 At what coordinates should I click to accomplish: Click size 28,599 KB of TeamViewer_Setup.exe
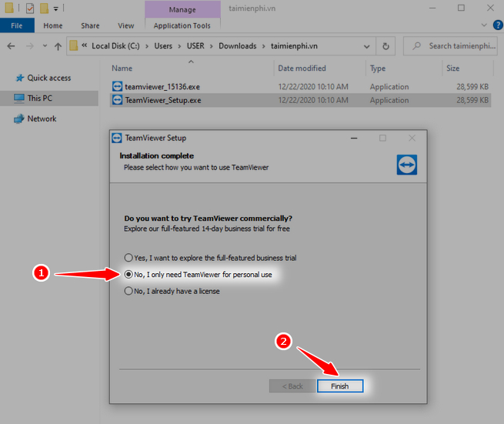coord(472,100)
